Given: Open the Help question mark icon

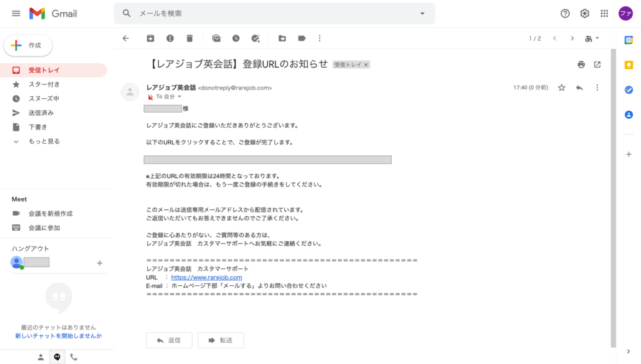Looking at the screenshot, I should click(x=565, y=14).
